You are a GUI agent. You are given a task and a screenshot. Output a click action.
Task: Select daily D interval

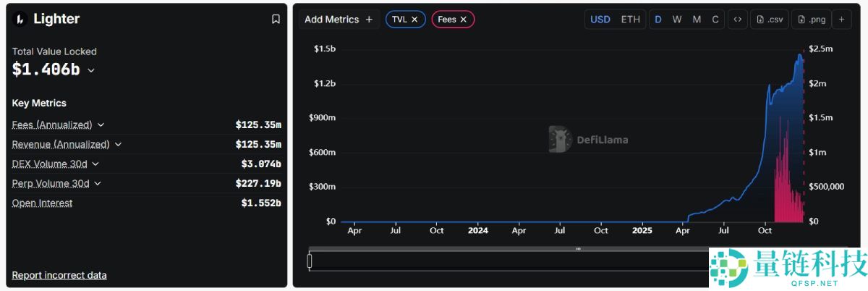click(658, 20)
